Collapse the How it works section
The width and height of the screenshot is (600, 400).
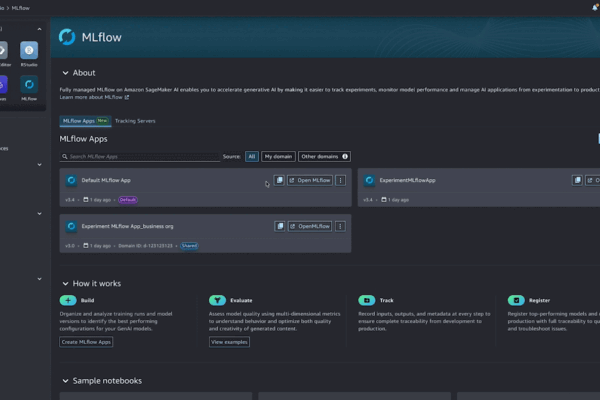(65, 284)
